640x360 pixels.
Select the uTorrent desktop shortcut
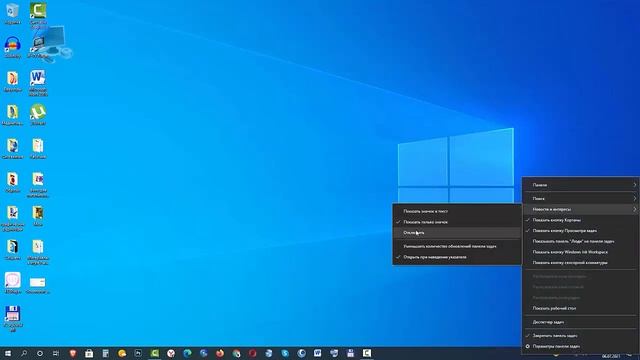[38, 114]
